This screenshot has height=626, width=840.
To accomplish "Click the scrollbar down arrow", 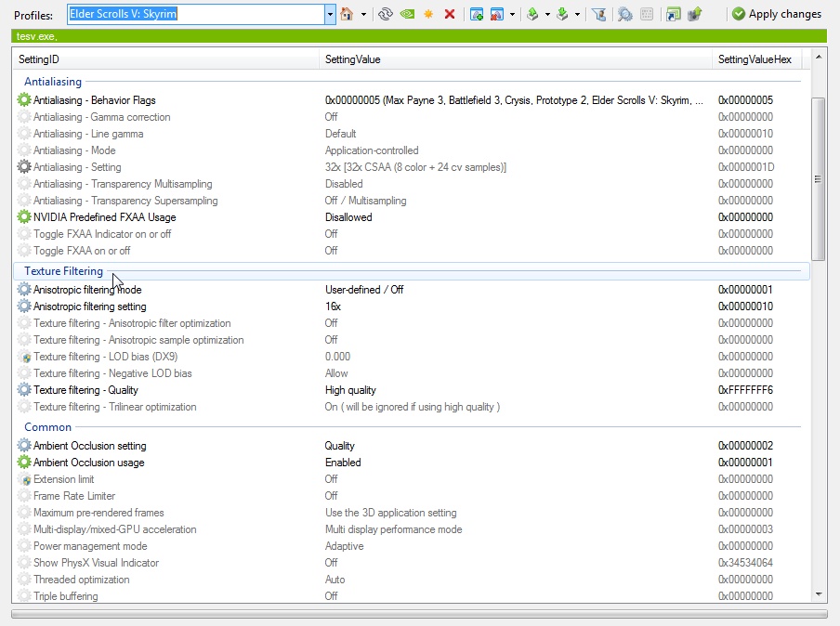I will (818, 593).
